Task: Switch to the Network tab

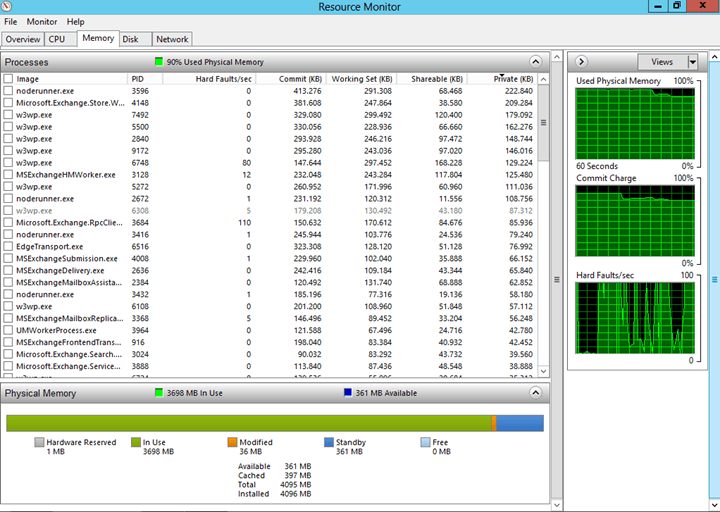Action: (172, 39)
